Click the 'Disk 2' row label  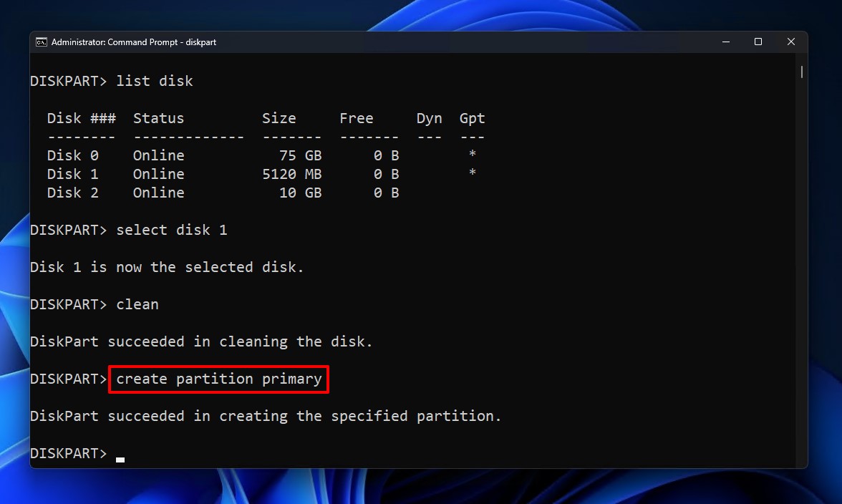coord(72,193)
